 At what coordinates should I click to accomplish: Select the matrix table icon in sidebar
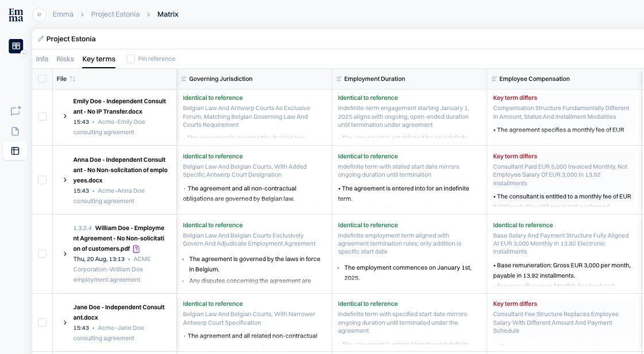(15, 151)
